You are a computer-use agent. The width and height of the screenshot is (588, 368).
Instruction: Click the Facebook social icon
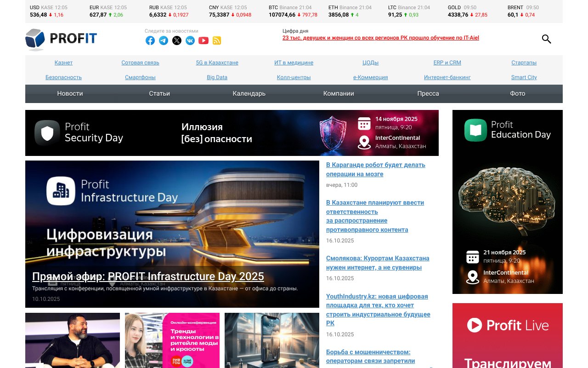tap(150, 40)
